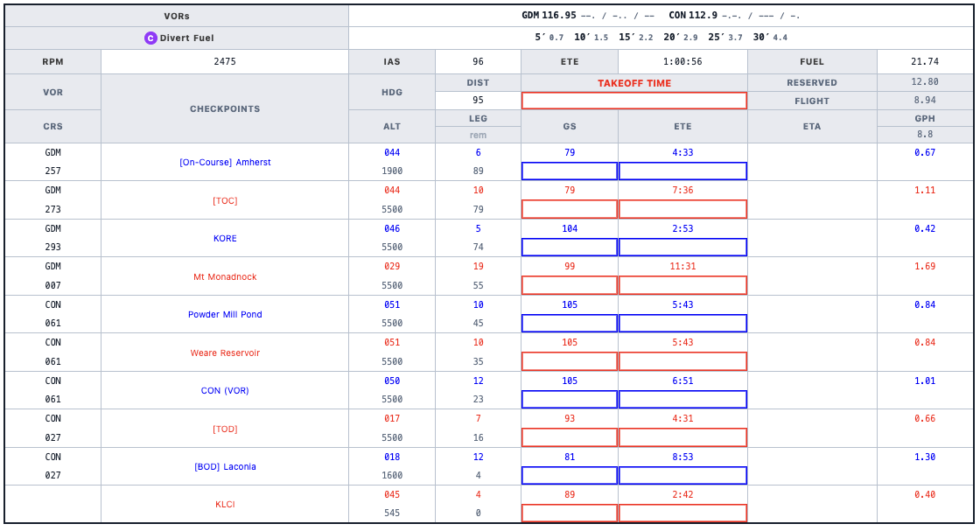This screenshot has width=980, height=531.
Task: Open the [TOC] checkpoint
Action: tap(225, 201)
